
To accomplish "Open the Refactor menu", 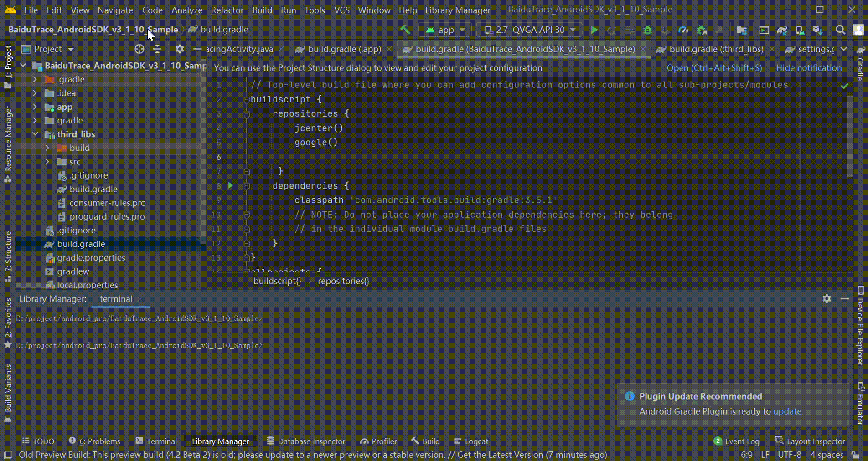I will tap(227, 10).
